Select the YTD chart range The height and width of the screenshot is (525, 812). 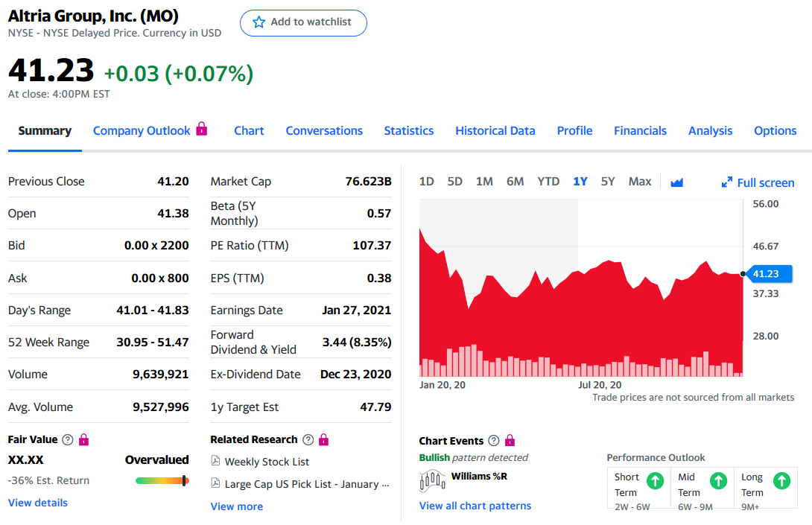pos(548,181)
